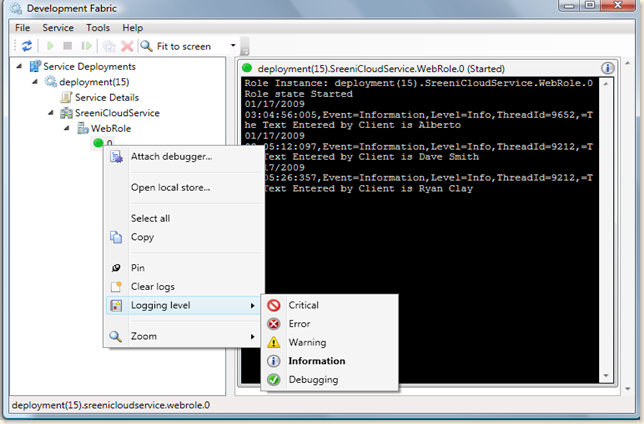Viewport: 644px width, 424px height.
Task: Click the Copy menu icon
Action: pos(116,237)
